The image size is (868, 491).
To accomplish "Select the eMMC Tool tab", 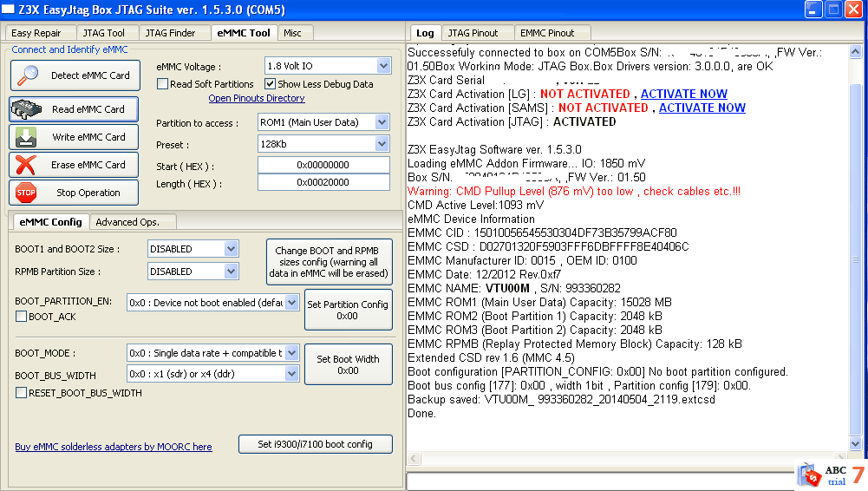I will click(x=244, y=33).
